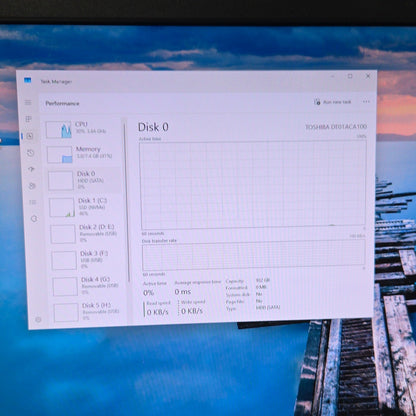Open the App history icon
The height and width of the screenshot is (416, 416).
30,153
